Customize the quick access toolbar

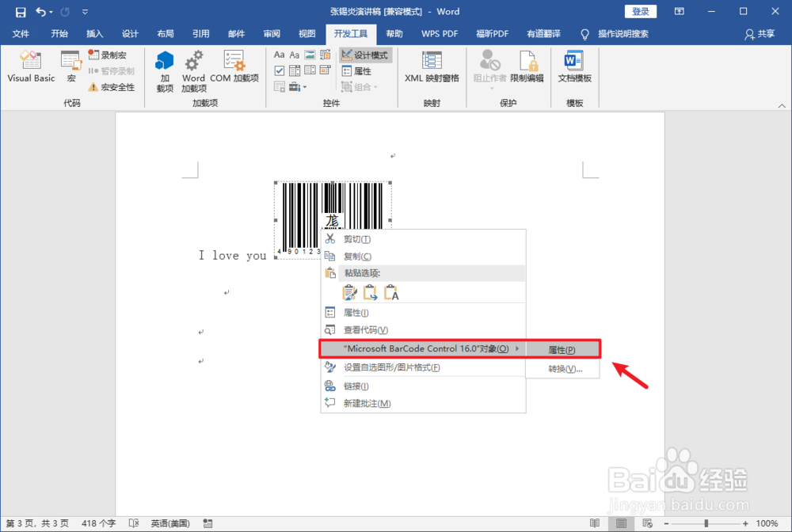click(85, 12)
